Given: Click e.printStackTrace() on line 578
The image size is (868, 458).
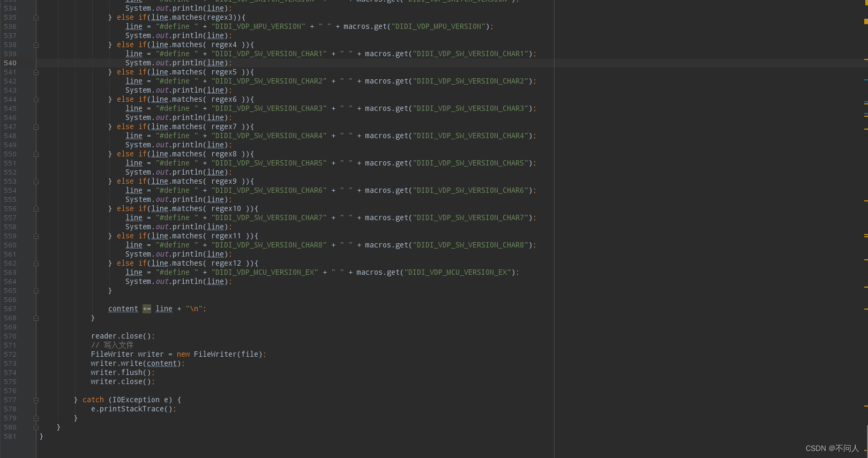Looking at the screenshot, I should coord(132,409).
